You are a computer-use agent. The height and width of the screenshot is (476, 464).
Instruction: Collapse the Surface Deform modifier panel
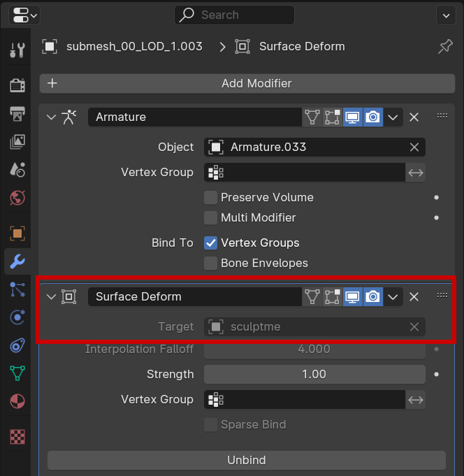point(51,297)
